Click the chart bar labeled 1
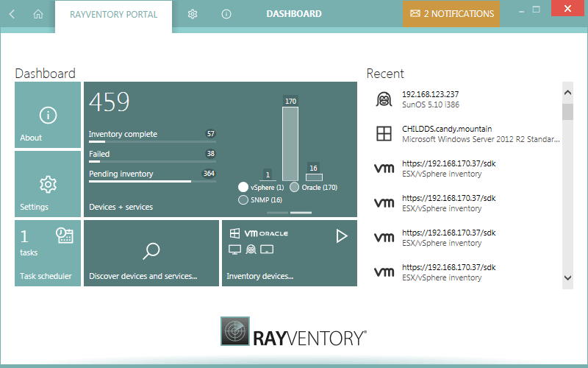Image resolution: width=588 pixels, height=368 pixels. pyautogui.click(x=268, y=180)
